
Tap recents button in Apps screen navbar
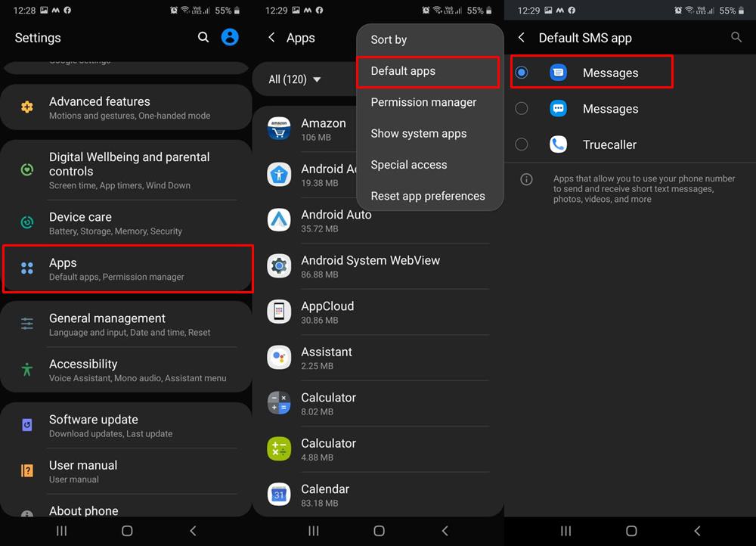pos(314,531)
